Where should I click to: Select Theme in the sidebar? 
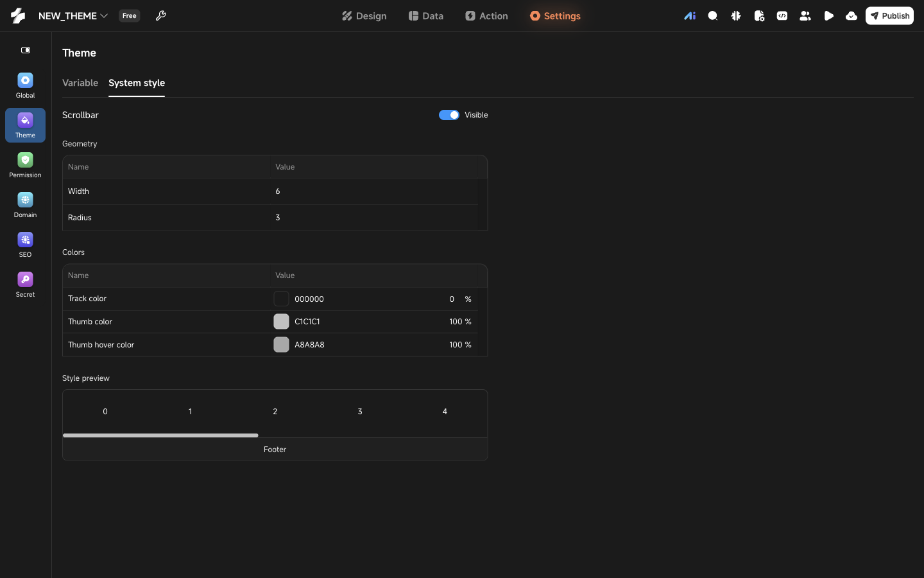[25, 125]
